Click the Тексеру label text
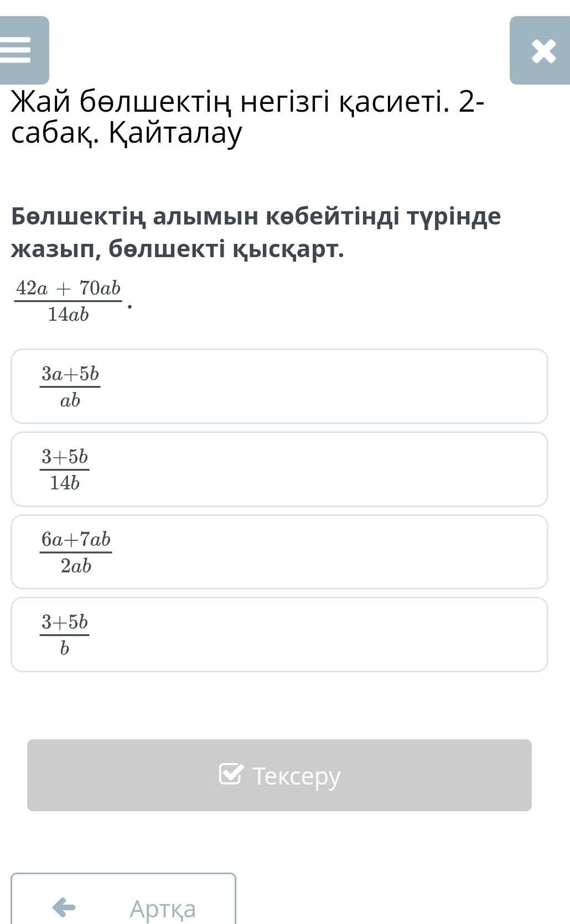 tap(296, 776)
